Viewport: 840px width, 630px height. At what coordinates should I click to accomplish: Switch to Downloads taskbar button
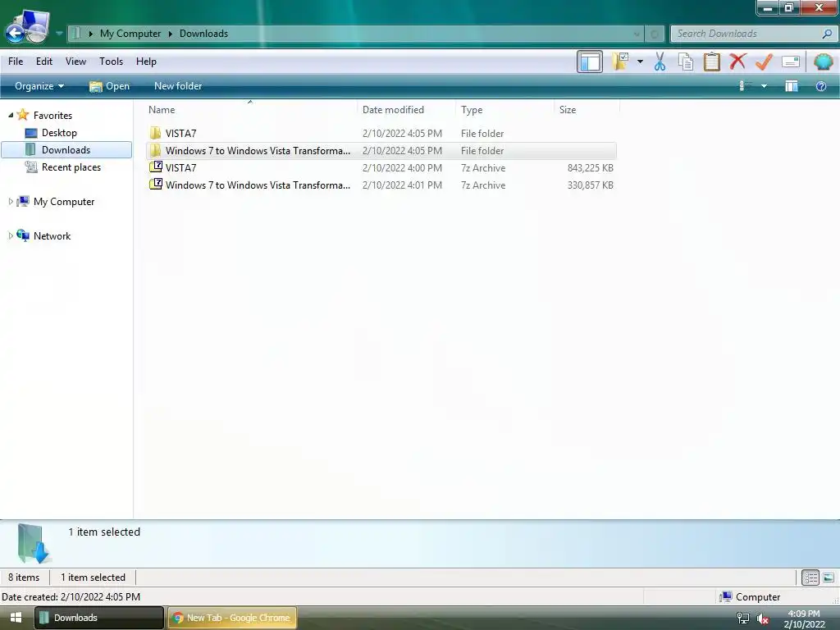(x=99, y=618)
